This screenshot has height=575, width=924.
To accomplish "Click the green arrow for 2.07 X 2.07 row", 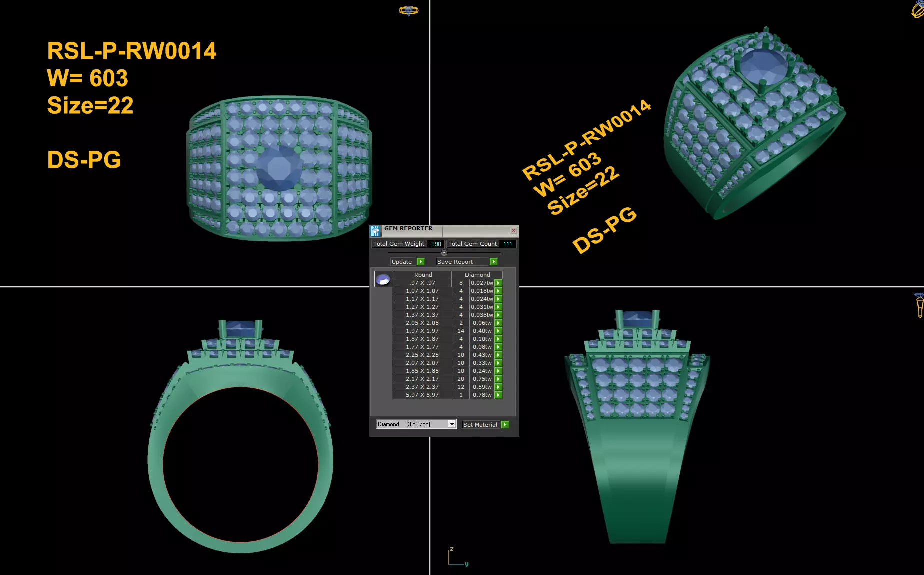I will [498, 363].
